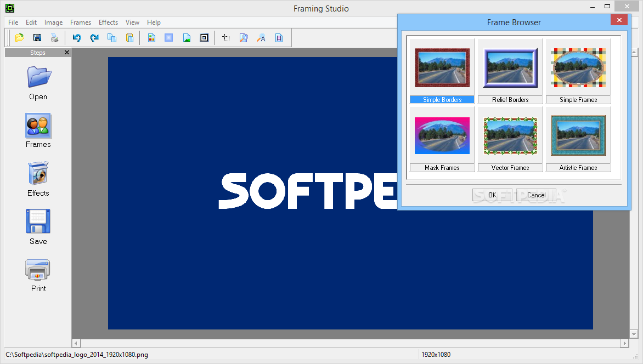Click the printer icon in the toolbar
This screenshot has width=643, height=364.
point(54,38)
